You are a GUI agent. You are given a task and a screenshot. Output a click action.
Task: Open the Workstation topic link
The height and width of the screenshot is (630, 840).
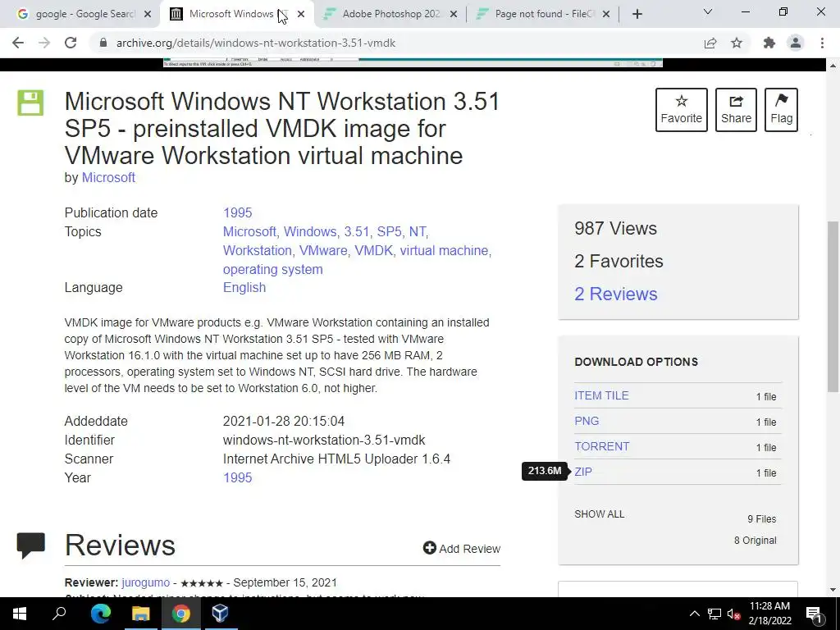tap(257, 251)
